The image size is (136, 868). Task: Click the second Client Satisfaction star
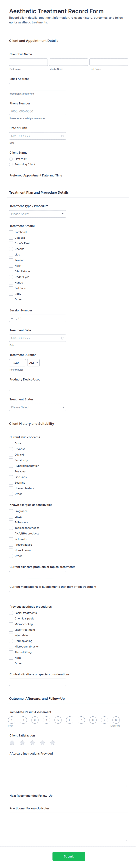pyautogui.click(x=22, y=742)
